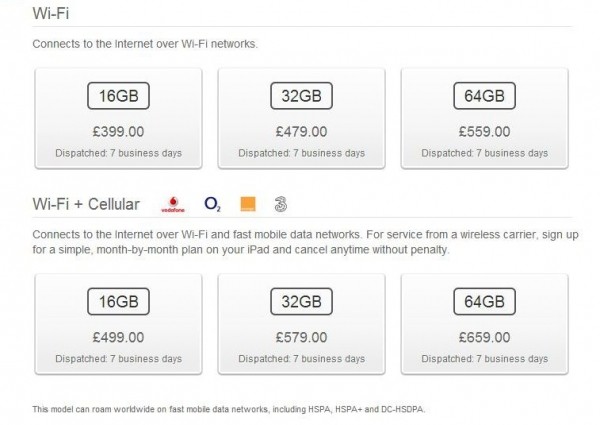The width and height of the screenshot is (600, 425).
Task: Click the Vodafone carrier logo
Action: click(x=173, y=204)
